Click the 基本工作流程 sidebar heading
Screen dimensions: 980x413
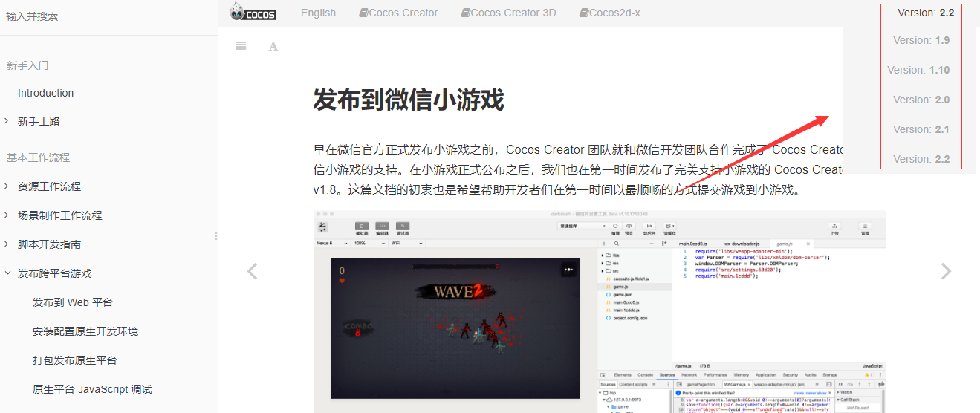pos(38,157)
